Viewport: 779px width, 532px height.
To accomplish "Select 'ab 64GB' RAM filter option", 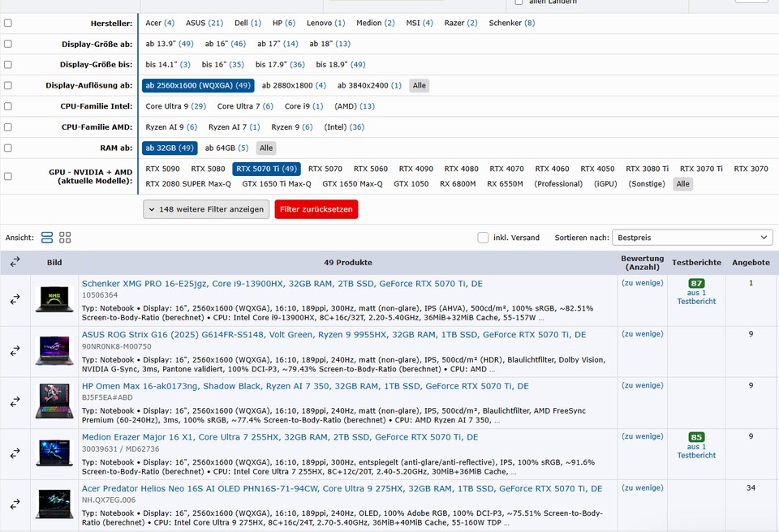I will pos(226,148).
